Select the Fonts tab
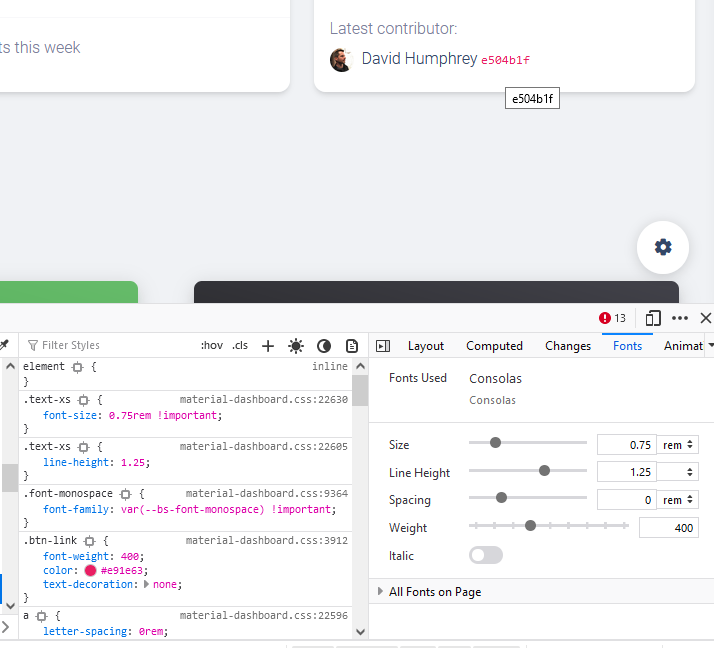714x648 pixels. coord(627,346)
